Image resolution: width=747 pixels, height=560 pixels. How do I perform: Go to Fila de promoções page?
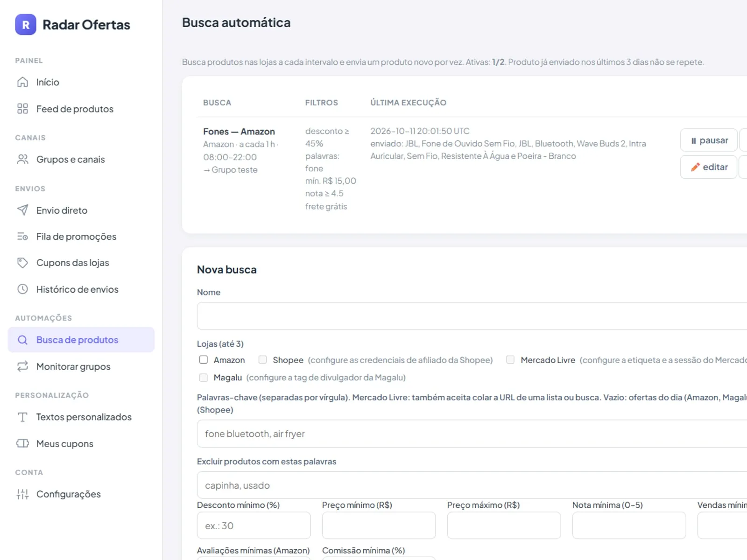click(81, 237)
